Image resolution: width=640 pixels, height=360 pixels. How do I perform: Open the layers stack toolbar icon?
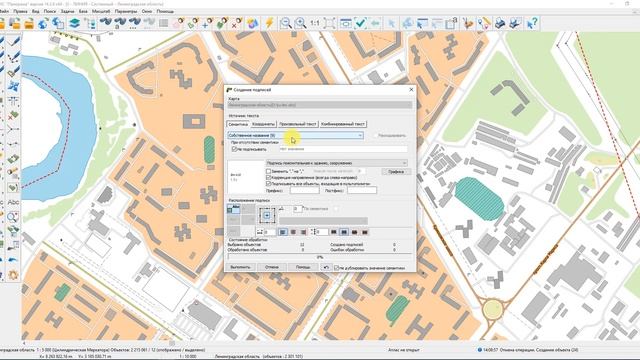[x=74, y=23]
